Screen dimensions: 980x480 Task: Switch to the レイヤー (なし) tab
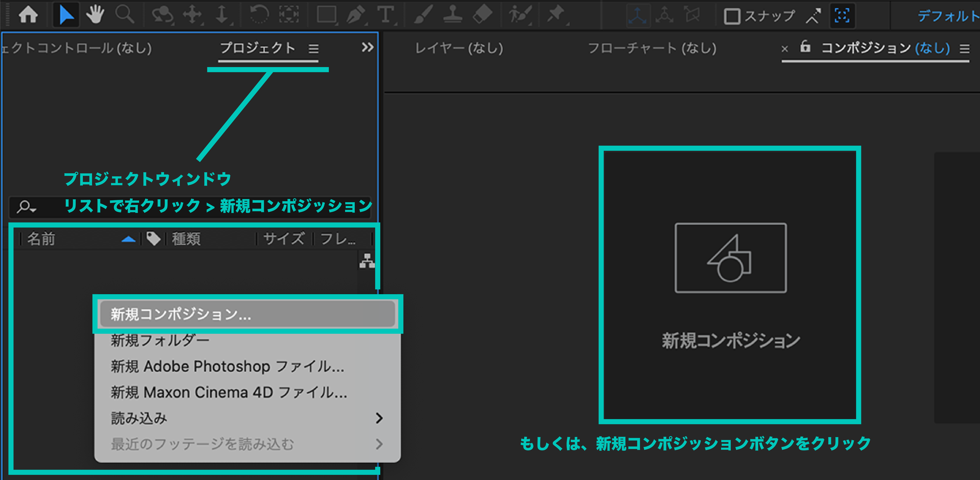pos(459,48)
